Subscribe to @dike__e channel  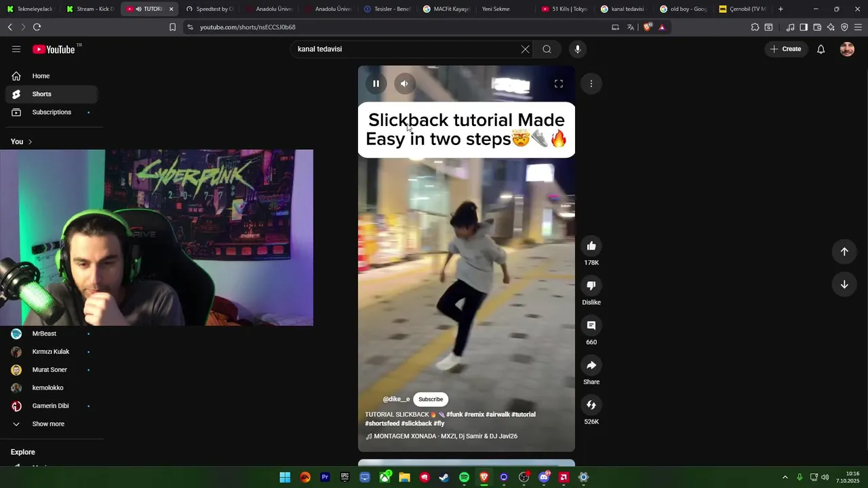(x=431, y=399)
